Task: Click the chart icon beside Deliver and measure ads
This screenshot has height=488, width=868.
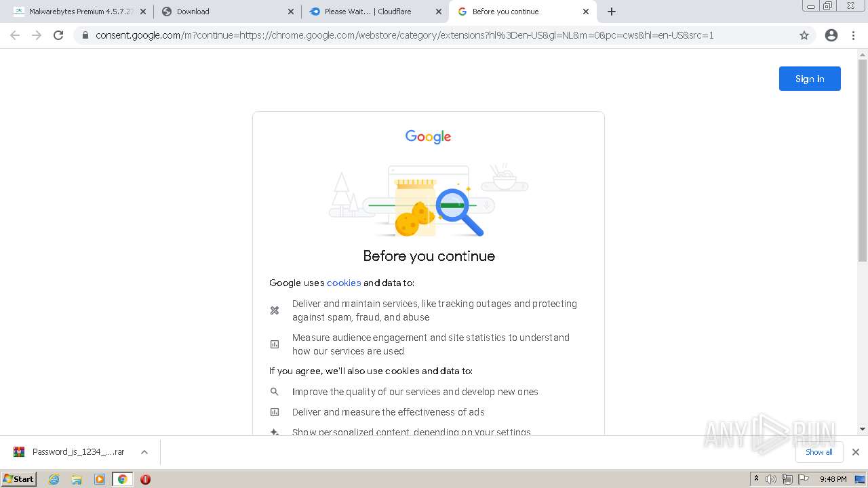Action: 275,412
